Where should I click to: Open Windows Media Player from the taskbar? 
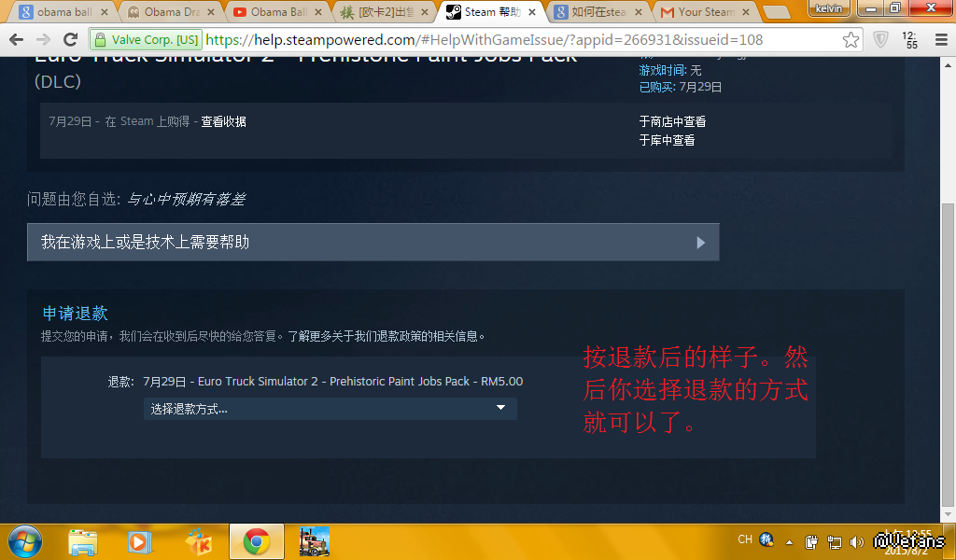coord(140,541)
